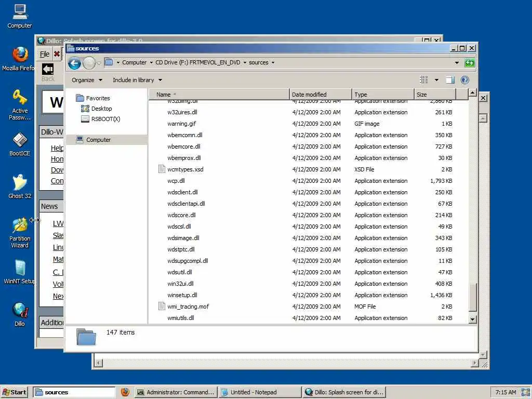Click the red X stop icon in Dillo

pos(57,54)
